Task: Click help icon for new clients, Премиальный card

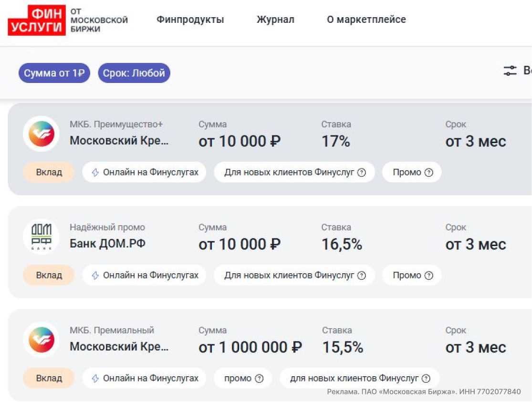Action: click(426, 378)
